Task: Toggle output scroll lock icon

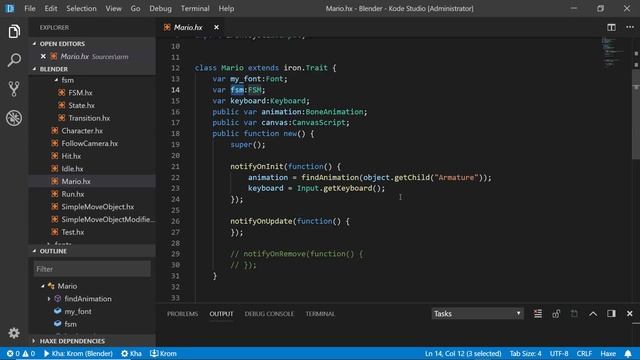Action: pyautogui.click(x=556, y=313)
